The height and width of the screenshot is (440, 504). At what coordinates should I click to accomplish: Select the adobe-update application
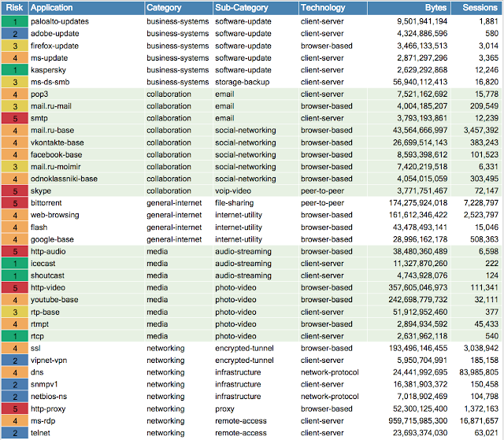[x=55, y=34]
